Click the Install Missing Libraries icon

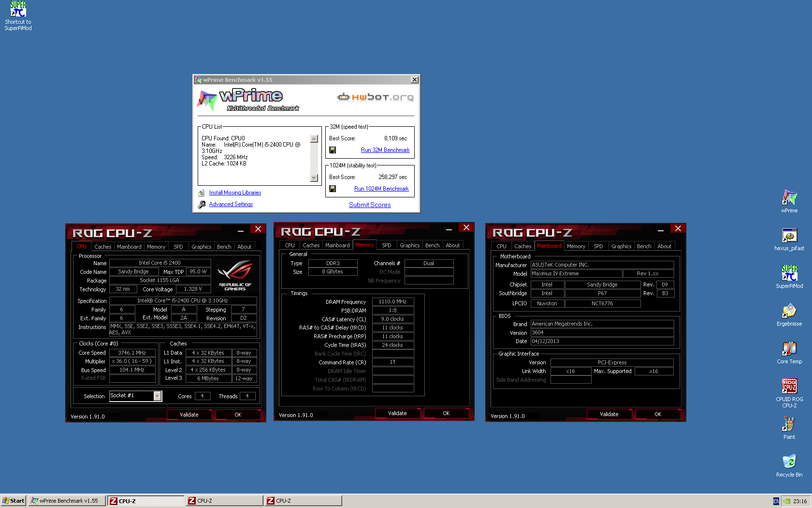coord(202,193)
